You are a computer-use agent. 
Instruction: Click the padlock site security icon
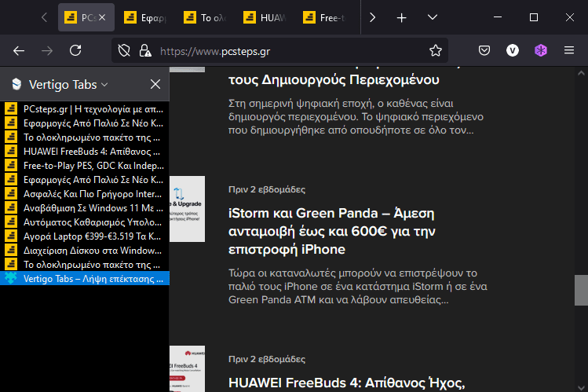pos(145,50)
